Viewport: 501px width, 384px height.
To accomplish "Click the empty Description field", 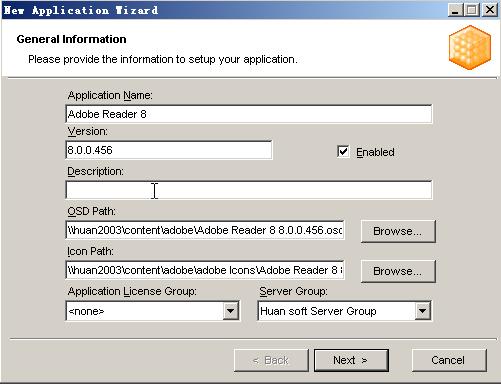I will point(249,190).
